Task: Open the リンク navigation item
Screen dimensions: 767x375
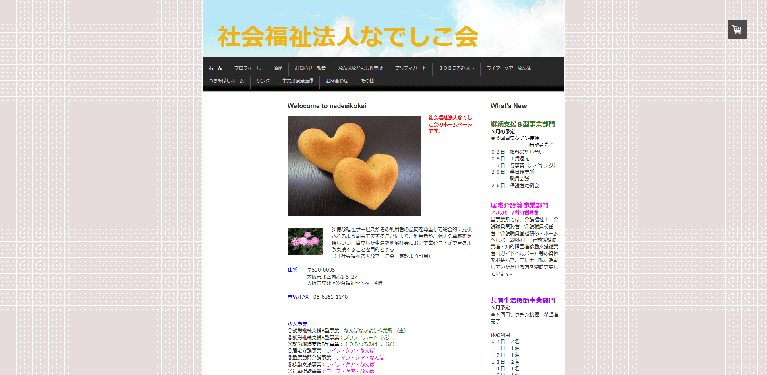Action: click(263, 81)
